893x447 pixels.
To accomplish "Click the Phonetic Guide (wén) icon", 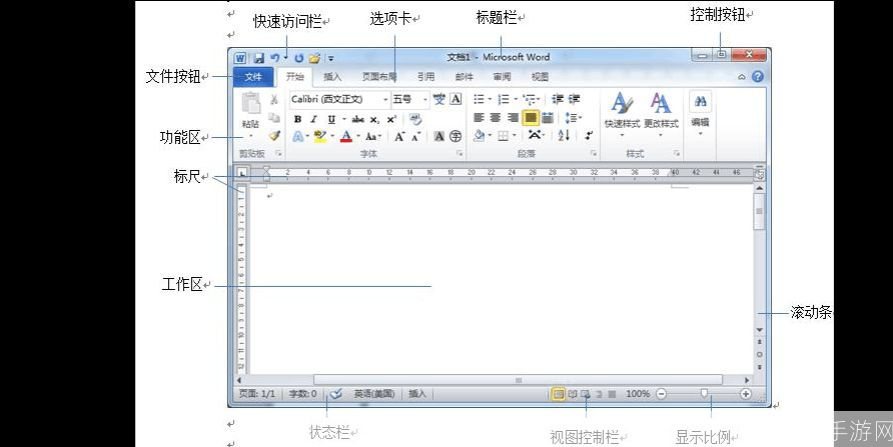I will [439, 99].
